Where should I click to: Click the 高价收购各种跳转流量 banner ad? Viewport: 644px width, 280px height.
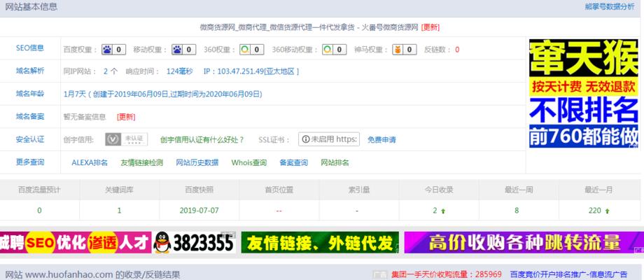pyautogui.click(x=524, y=243)
